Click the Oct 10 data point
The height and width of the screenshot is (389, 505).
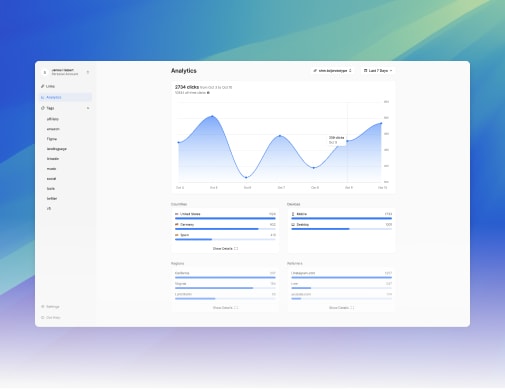[x=381, y=123]
